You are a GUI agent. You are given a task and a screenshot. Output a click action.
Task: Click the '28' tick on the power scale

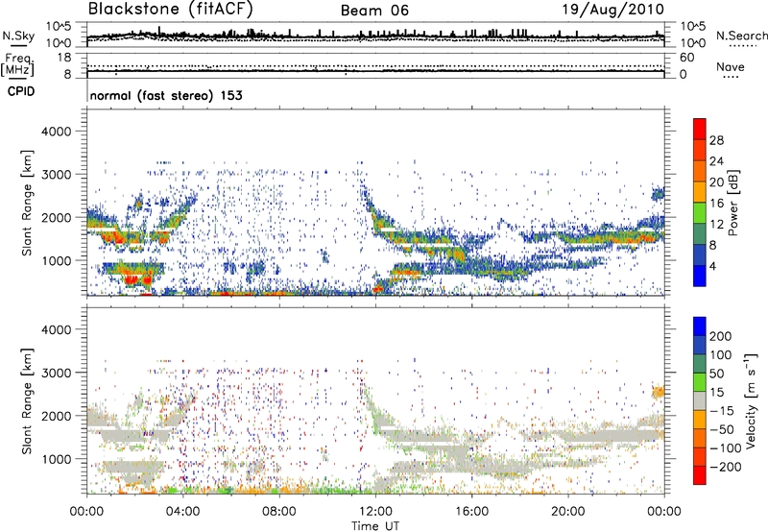716,140
